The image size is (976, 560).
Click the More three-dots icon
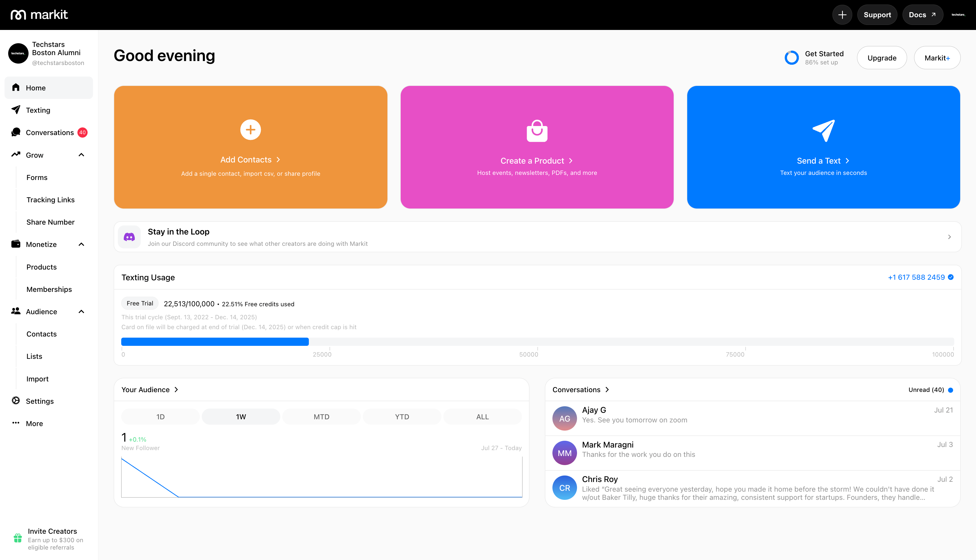tap(16, 423)
